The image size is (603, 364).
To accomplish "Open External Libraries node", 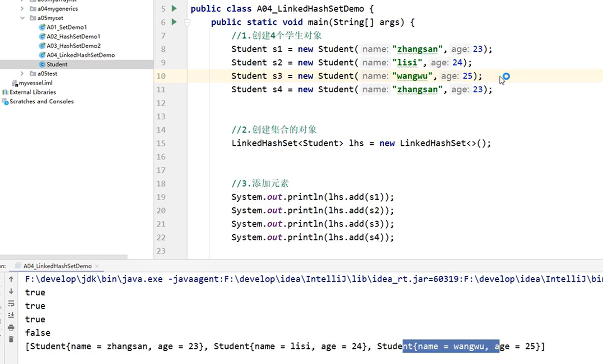I will [x=33, y=92].
